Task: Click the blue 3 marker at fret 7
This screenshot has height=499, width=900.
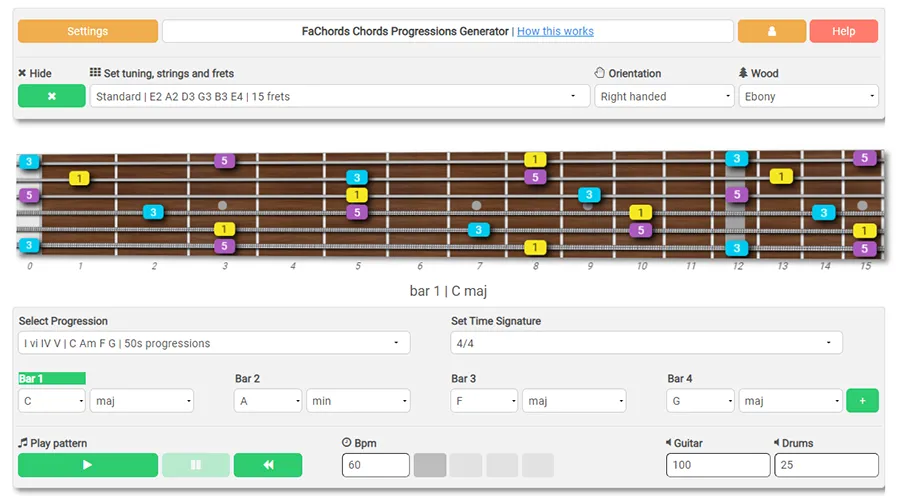Action: 479,230
